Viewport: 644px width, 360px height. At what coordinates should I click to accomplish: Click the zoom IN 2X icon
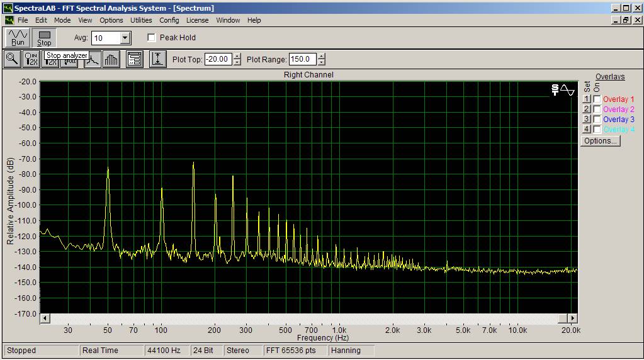(31, 59)
